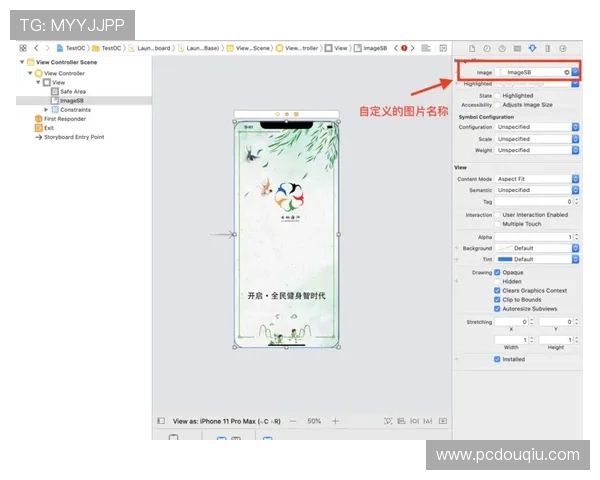Image resolution: width=600 pixels, height=480 pixels.
Task: Click the Update Frames icon
Action: coord(388,421)
